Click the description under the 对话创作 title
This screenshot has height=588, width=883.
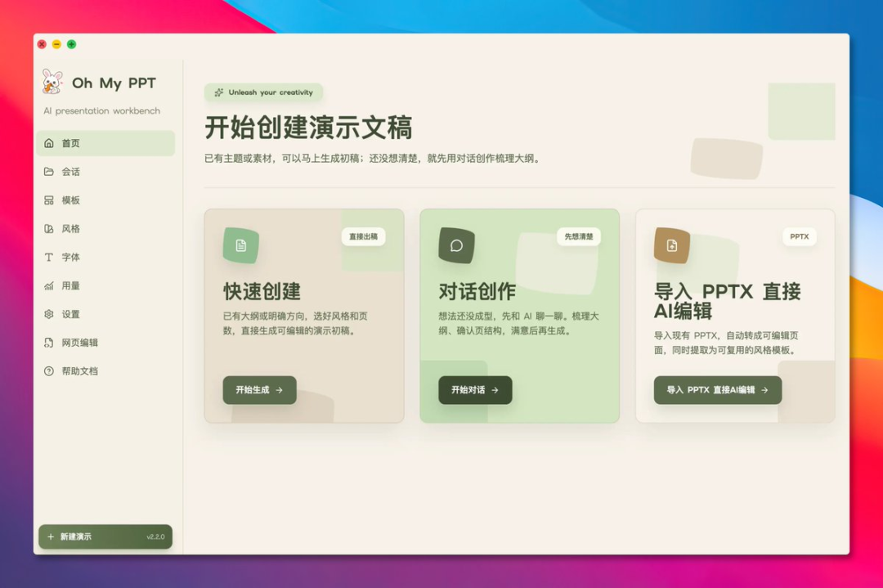[x=518, y=323]
